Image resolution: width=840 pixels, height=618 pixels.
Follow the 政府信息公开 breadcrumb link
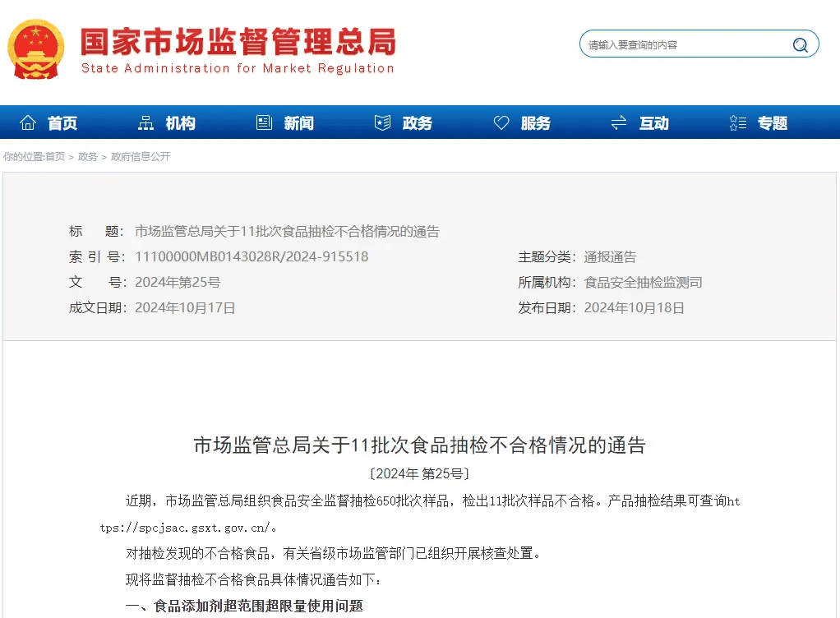pos(141,156)
